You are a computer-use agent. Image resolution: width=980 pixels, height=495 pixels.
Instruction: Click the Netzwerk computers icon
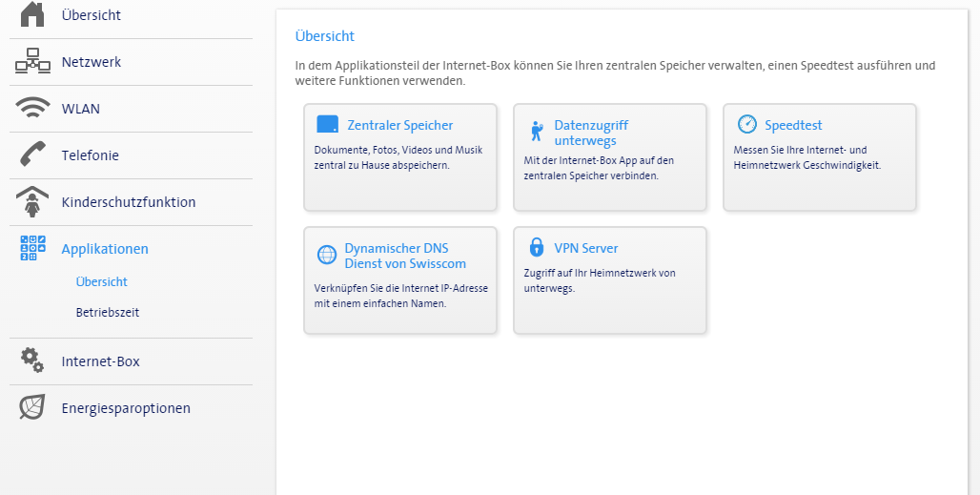[x=32, y=62]
